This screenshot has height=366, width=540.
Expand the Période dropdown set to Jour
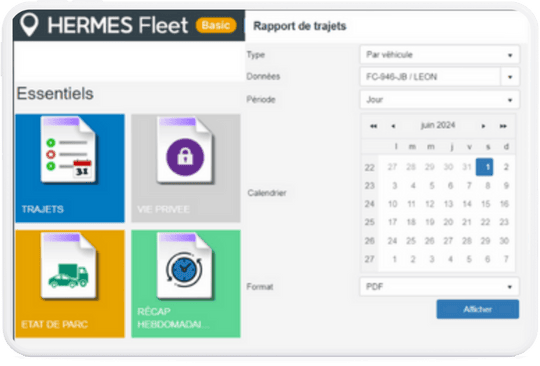coord(439,100)
